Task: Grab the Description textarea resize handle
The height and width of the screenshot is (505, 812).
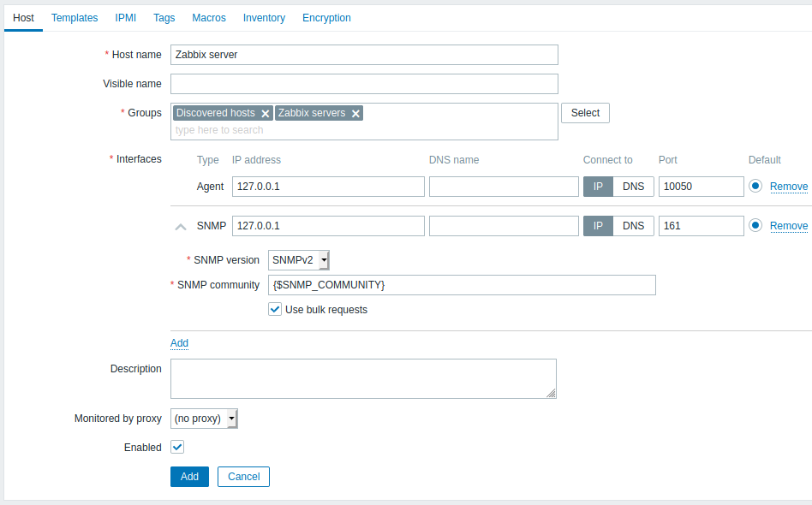Action: click(x=552, y=394)
